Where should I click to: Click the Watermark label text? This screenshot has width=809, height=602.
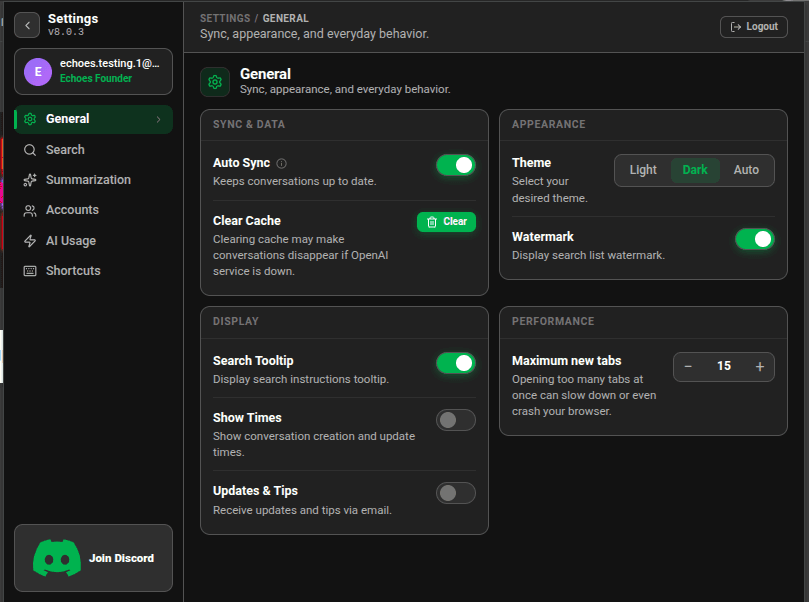(542, 237)
